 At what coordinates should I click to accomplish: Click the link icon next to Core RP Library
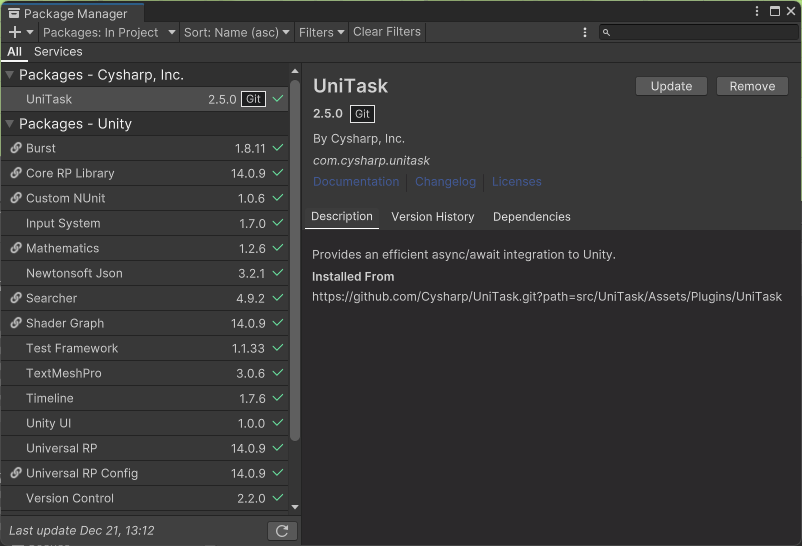[x=16, y=173]
